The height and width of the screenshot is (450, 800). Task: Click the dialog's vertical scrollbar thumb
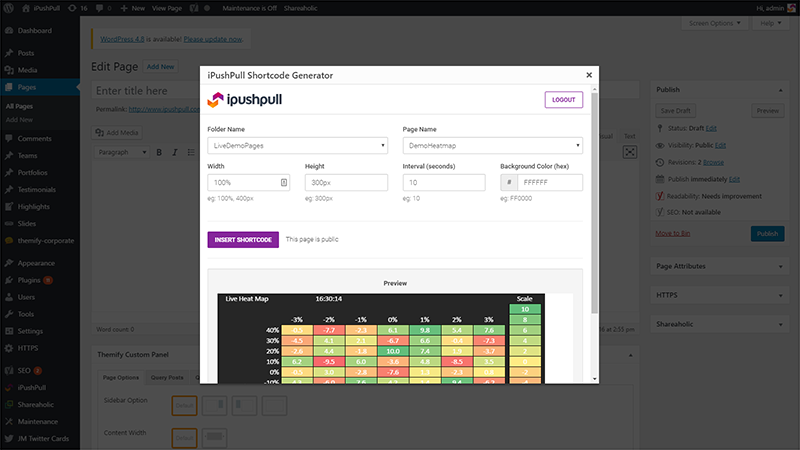point(594,203)
